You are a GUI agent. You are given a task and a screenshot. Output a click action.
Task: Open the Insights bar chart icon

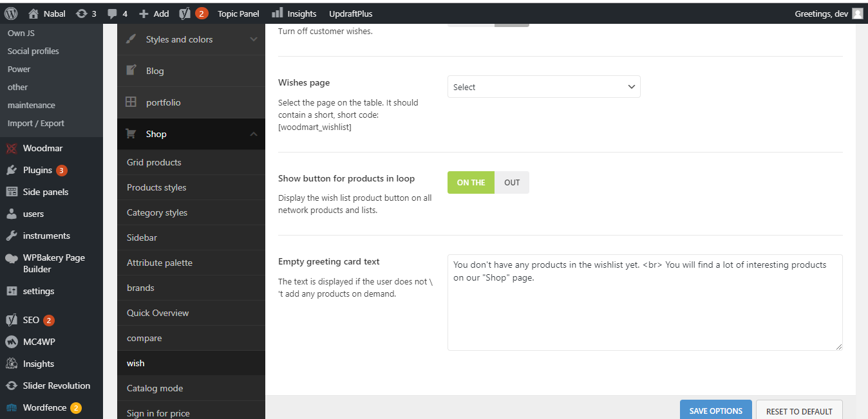278,13
